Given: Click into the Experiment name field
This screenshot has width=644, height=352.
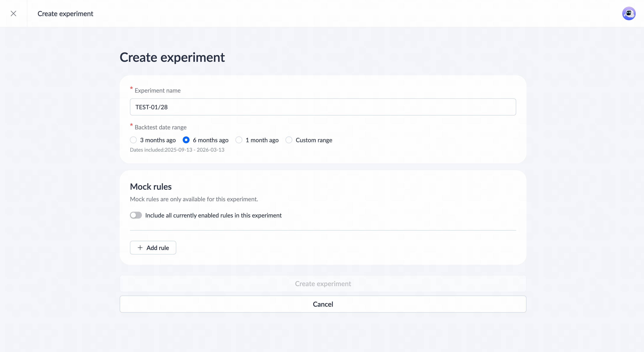Looking at the screenshot, I should (323, 107).
